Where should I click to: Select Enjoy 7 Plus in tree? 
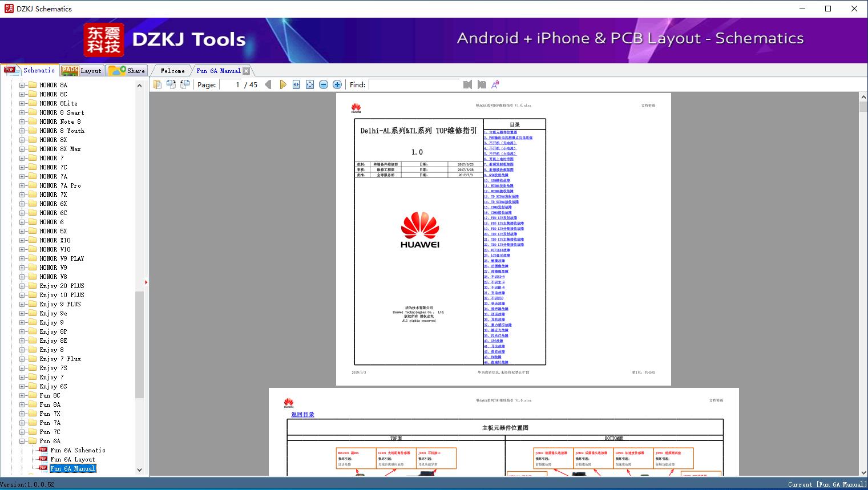(x=60, y=359)
